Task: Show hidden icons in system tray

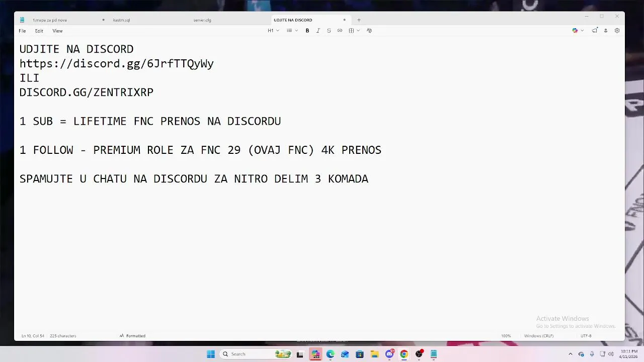Action: coord(570,354)
